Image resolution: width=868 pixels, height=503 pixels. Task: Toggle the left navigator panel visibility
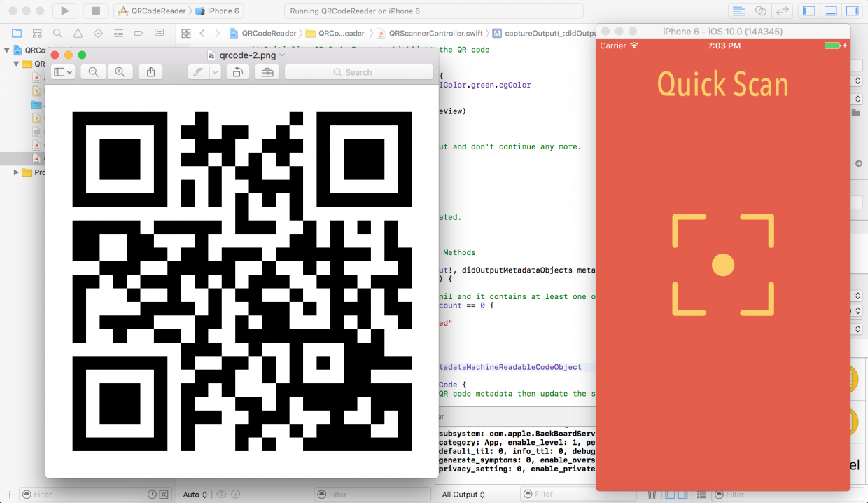click(809, 11)
